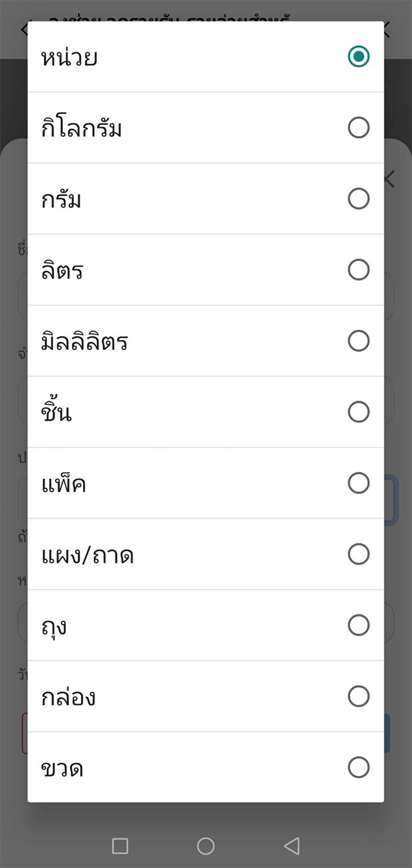Pick ถุง from the list
The height and width of the screenshot is (868, 412).
(358, 625)
